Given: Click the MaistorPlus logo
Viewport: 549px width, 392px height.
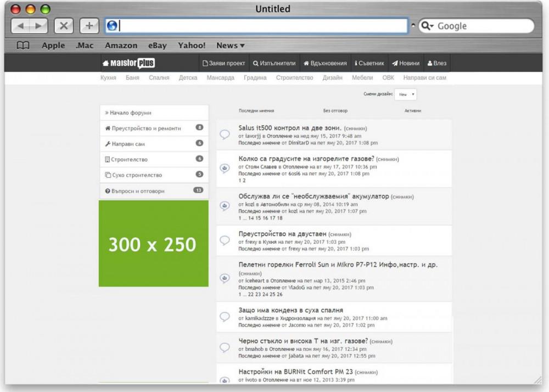Looking at the screenshot, I should point(128,63).
